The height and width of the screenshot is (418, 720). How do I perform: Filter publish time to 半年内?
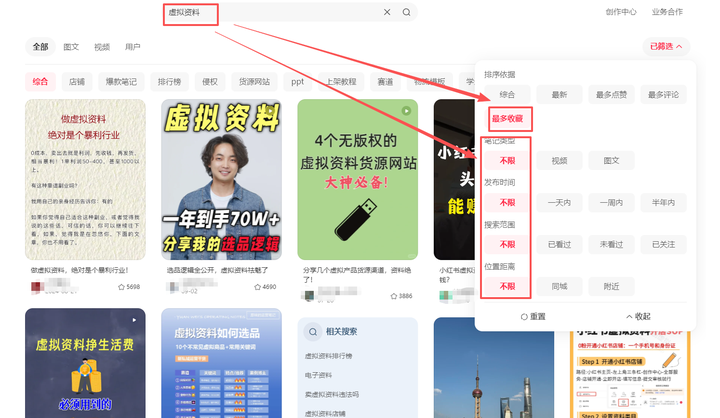tap(664, 203)
